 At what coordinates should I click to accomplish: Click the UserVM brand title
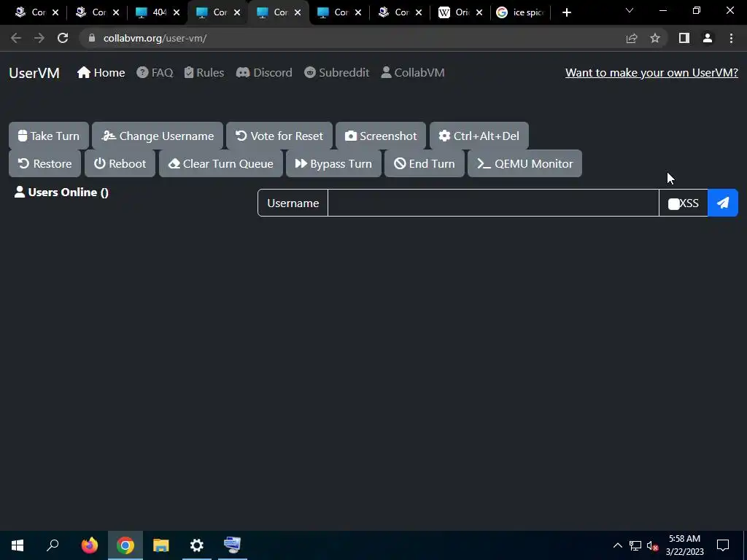[34, 73]
